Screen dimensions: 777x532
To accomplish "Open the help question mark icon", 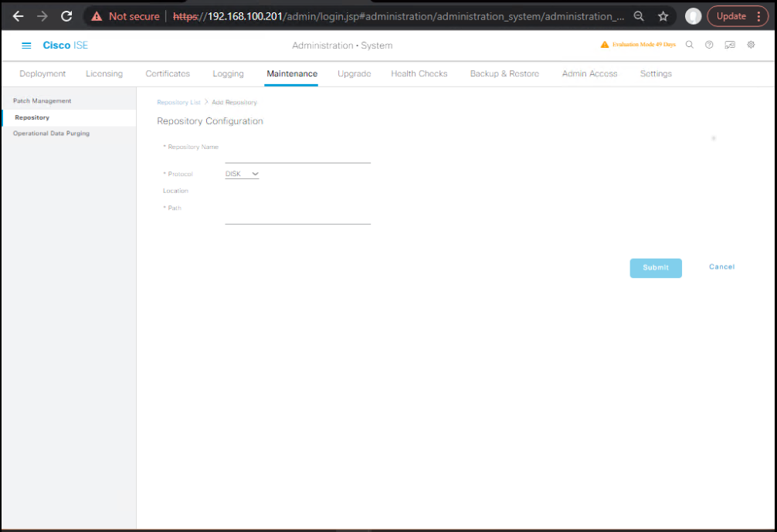I will tap(709, 45).
